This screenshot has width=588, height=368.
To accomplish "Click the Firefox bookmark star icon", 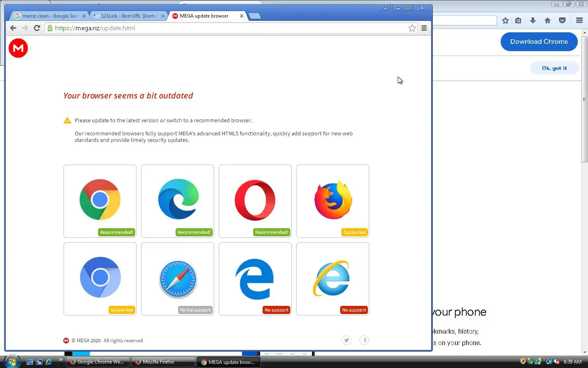I will coord(505,20).
